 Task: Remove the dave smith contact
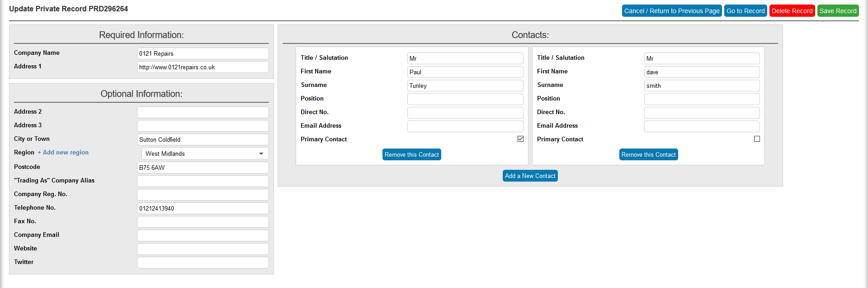(648, 154)
